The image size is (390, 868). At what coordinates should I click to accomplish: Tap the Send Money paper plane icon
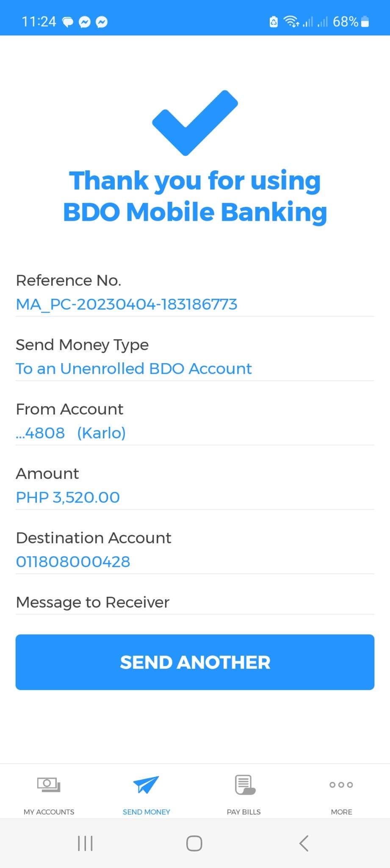[x=146, y=785]
